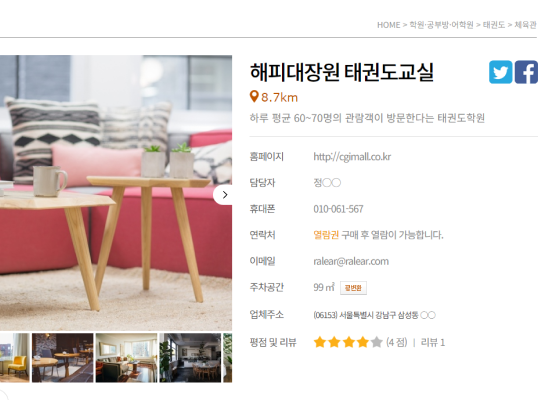Select thumbnail of dark dining hall
Viewport: 550px width, 400px height.
click(190, 358)
